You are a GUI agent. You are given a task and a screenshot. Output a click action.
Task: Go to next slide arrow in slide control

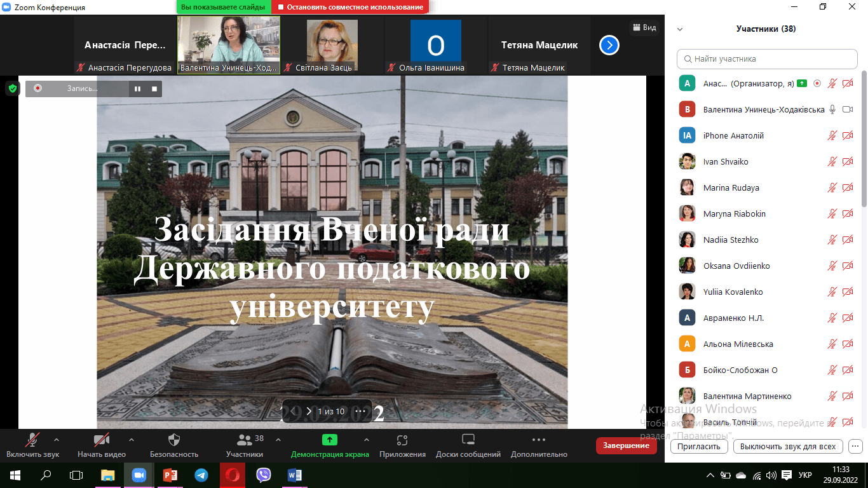[x=309, y=411]
